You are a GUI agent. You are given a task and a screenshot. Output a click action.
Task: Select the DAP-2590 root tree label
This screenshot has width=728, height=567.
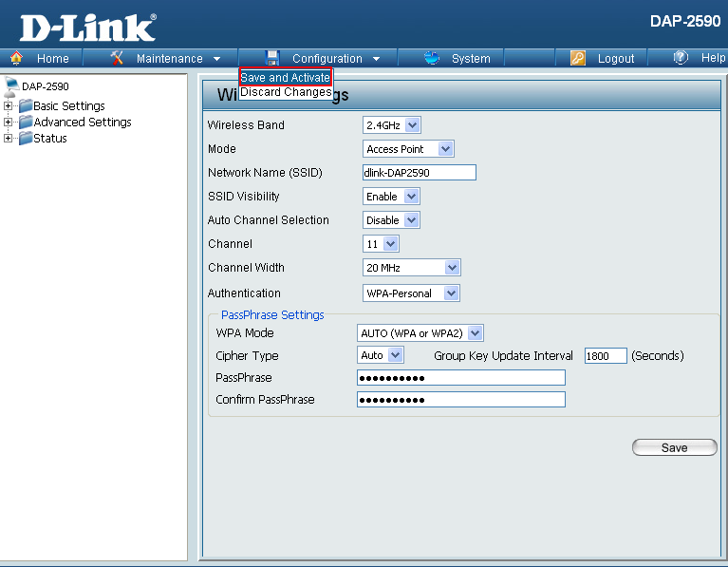tap(46, 86)
